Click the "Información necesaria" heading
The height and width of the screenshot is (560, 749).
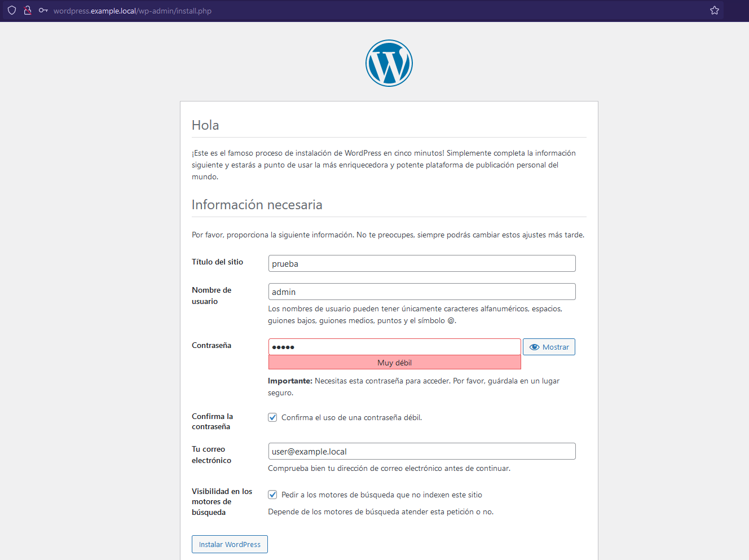pos(257,205)
